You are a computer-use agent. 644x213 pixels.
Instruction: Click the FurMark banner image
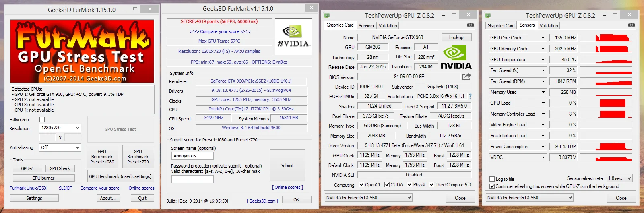point(82,51)
